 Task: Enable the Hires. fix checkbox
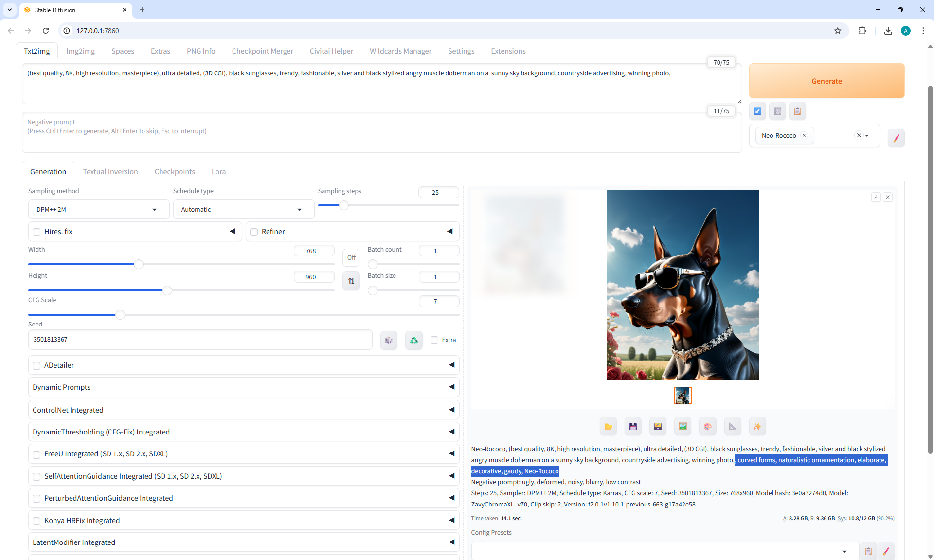tap(36, 232)
